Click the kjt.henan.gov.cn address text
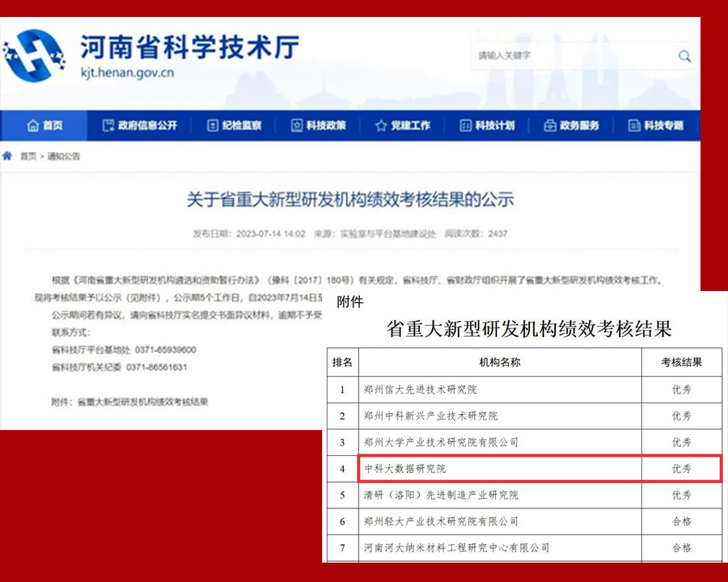728x582 pixels. point(127,73)
